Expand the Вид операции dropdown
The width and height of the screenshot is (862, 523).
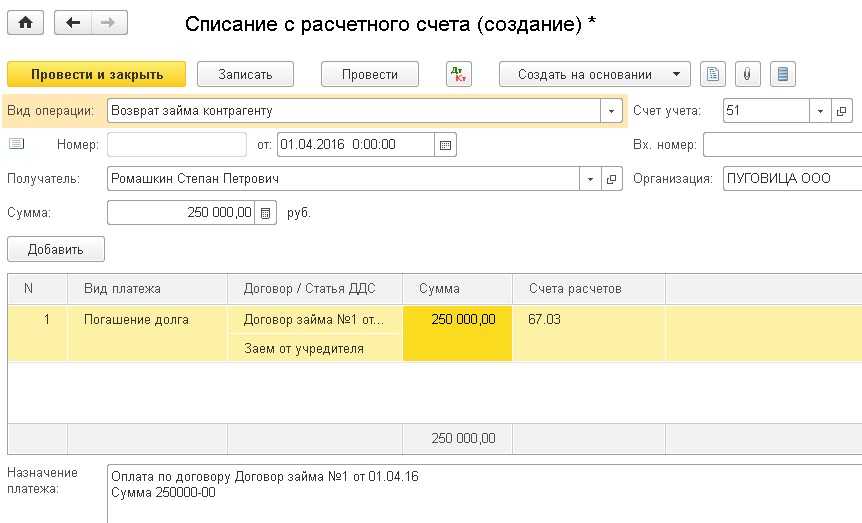click(x=611, y=111)
